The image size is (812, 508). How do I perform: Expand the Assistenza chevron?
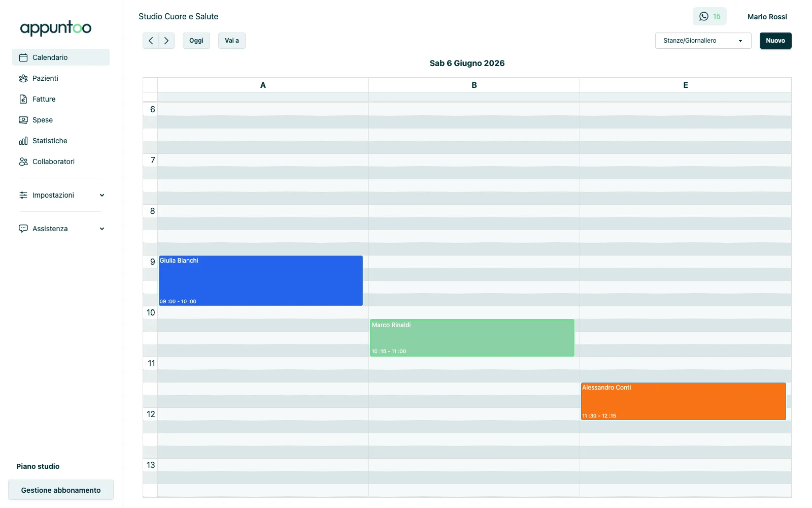102,229
